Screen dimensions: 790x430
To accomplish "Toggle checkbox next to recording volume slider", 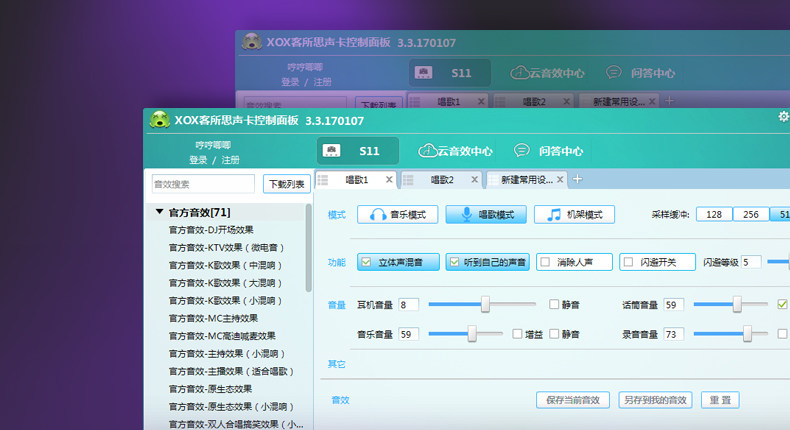I will point(782,334).
